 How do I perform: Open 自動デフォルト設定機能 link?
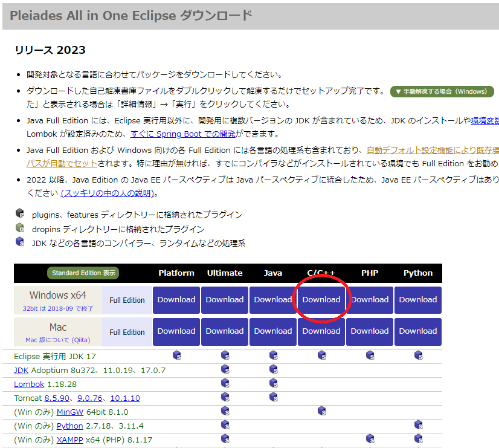433,151
